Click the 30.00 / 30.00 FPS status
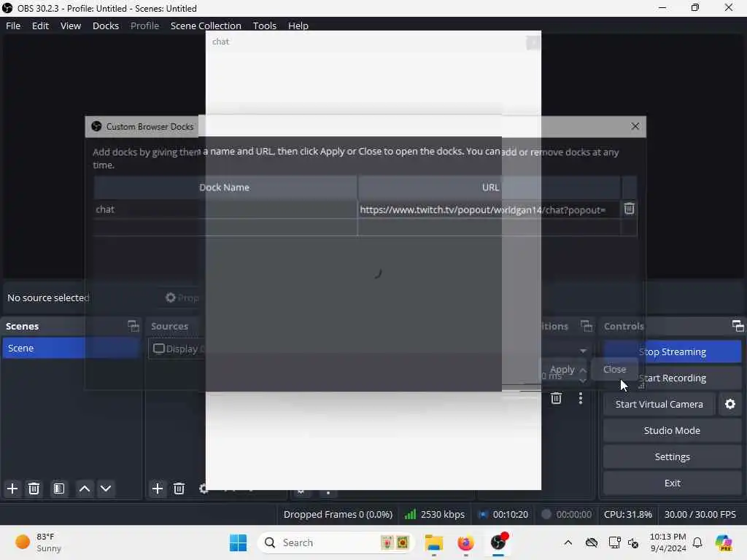Screen dimensions: 747x560 pyautogui.click(x=700, y=514)
